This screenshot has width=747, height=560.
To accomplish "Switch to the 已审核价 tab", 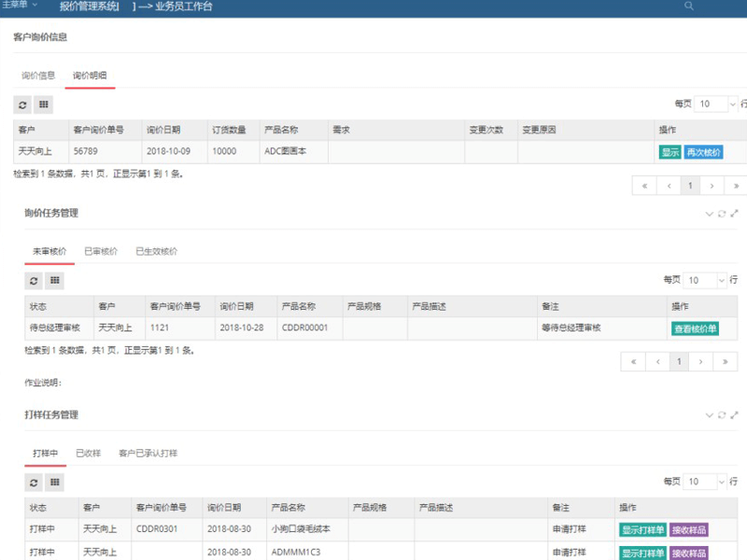I will [101, 251].
